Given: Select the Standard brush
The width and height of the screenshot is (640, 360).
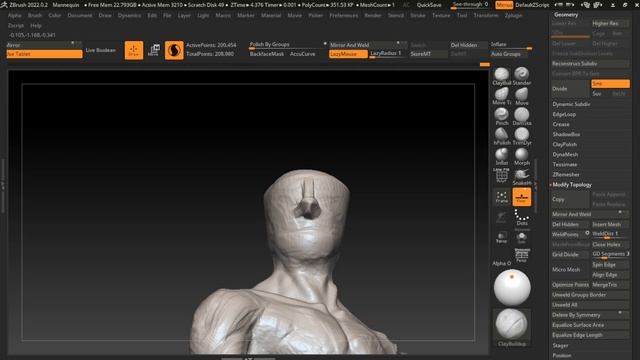Looking at the screenshot, I should click(x=522, y=76).
